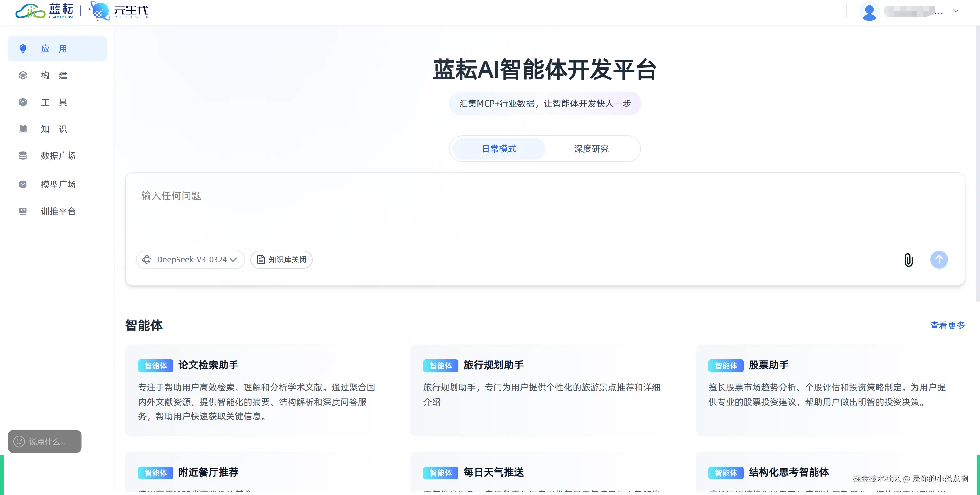
Task: Click the 说点什么 feedback box
Action: (x=44, y=441)
